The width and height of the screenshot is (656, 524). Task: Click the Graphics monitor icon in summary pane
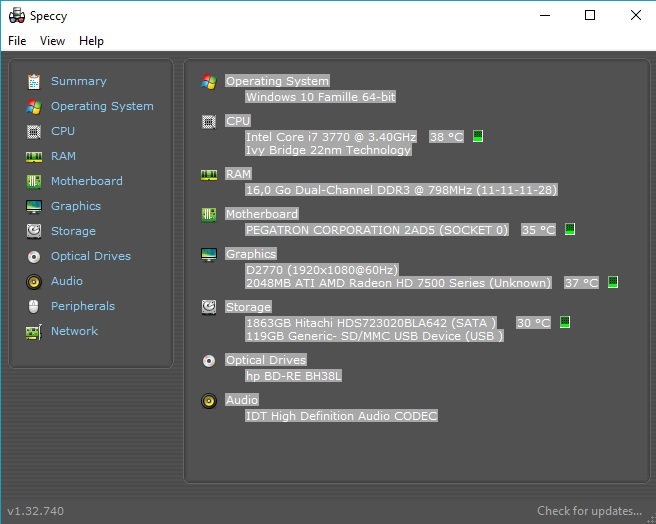tap(209, 255)
